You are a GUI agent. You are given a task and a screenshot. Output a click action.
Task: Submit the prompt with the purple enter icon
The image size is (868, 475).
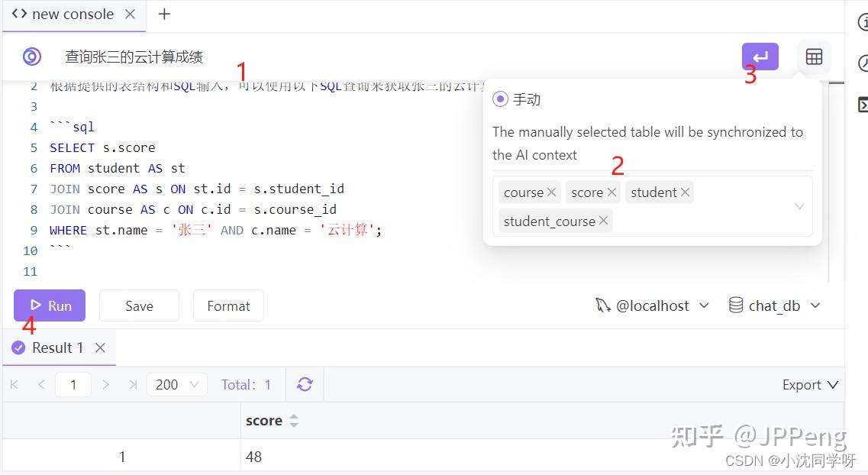(760, 57)
